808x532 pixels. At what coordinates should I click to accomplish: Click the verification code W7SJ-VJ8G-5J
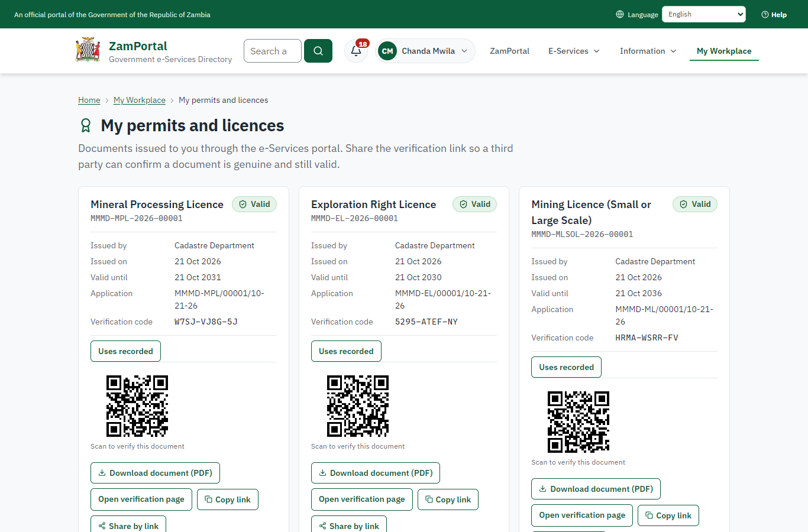coord(206,322)
